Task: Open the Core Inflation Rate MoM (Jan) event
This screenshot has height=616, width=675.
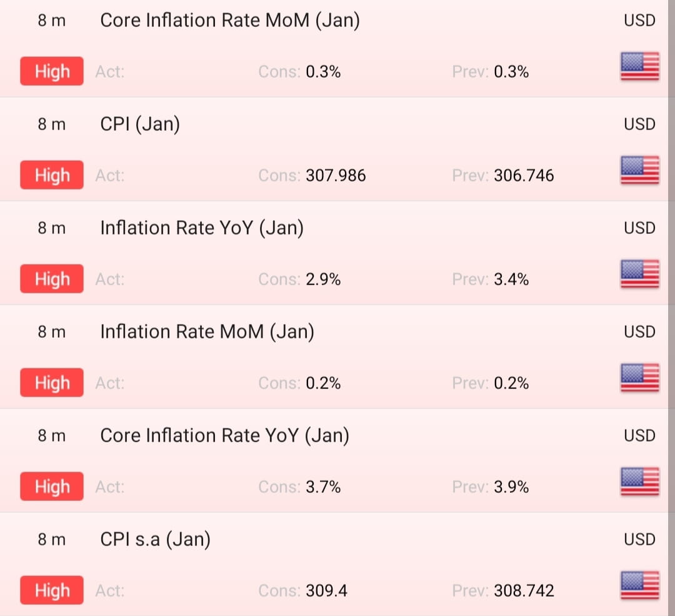Action: point(229,20)
